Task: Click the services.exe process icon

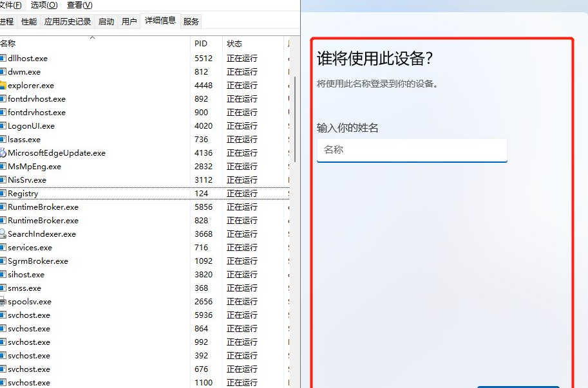Action: [x=3, y=248]
